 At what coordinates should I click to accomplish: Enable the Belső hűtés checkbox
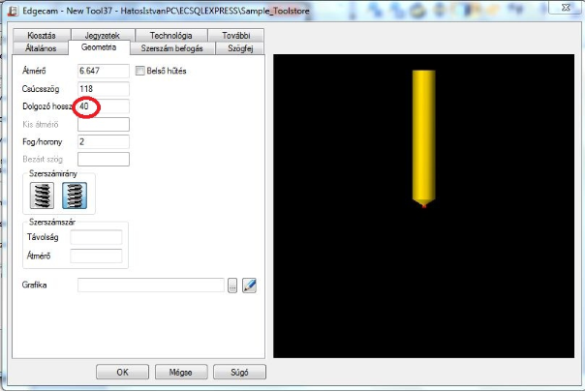pos(140,71)
